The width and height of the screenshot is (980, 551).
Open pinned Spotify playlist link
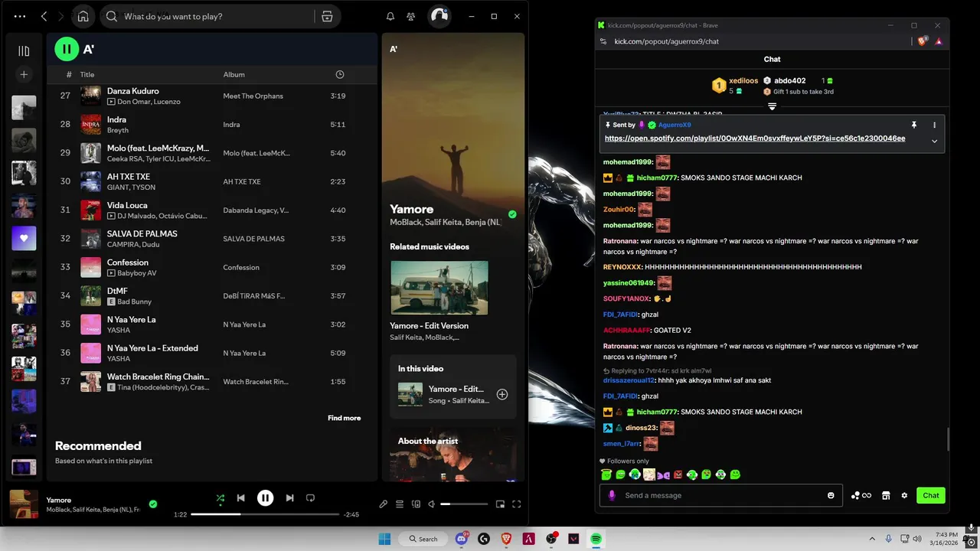[x=755, y=139]
